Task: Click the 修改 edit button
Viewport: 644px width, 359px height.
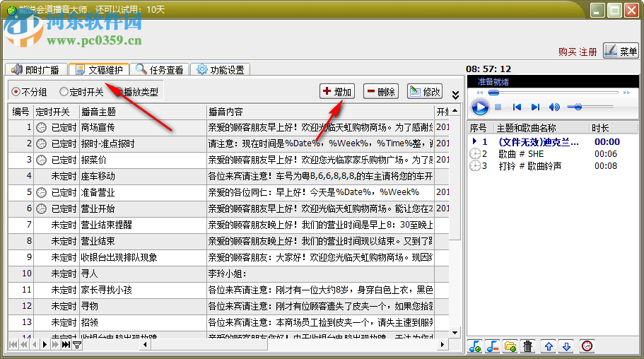Action: (x=425, y=91)
